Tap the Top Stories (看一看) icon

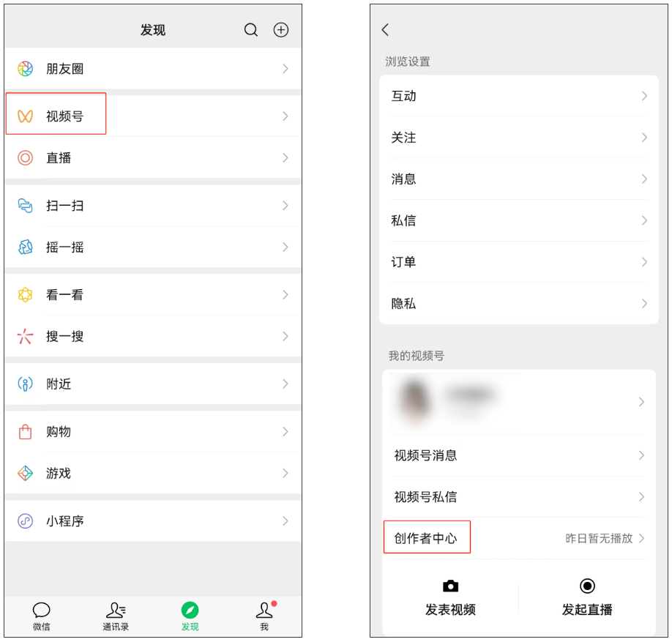click(26, 295)
